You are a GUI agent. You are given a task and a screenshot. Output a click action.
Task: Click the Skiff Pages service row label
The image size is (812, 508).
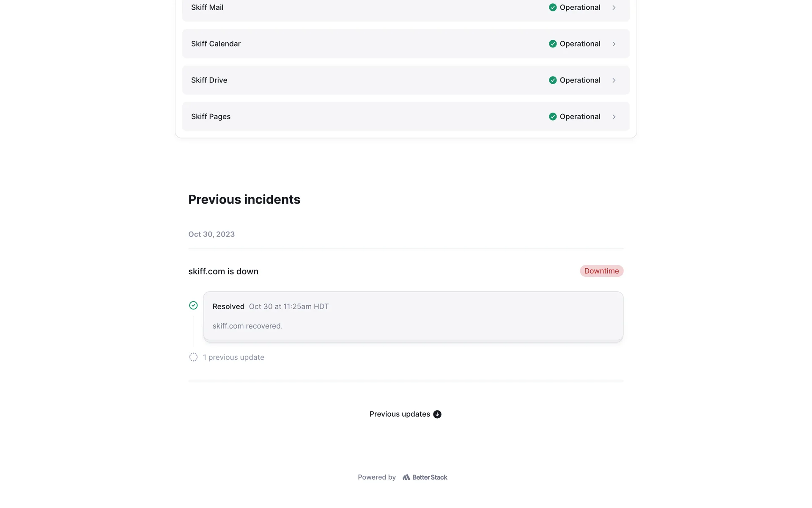pos(211,116)
